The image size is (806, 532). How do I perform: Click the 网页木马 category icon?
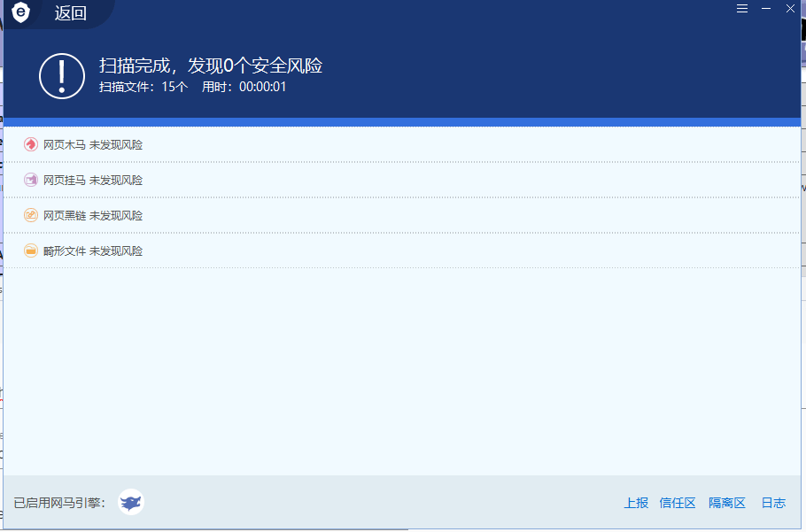click(31, 144)
